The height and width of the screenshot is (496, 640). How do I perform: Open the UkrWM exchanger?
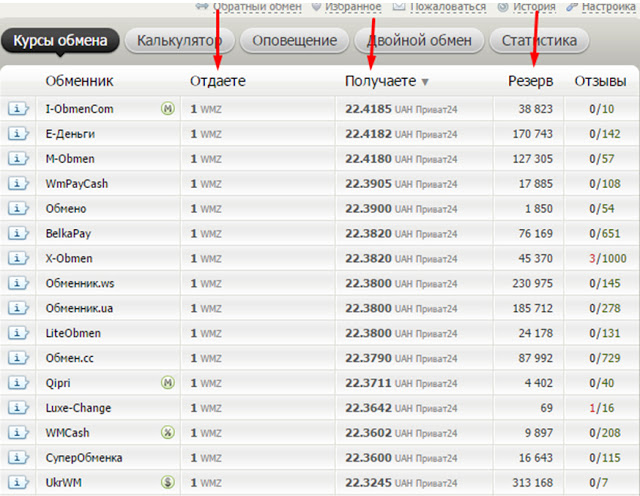tap(63, 483)
